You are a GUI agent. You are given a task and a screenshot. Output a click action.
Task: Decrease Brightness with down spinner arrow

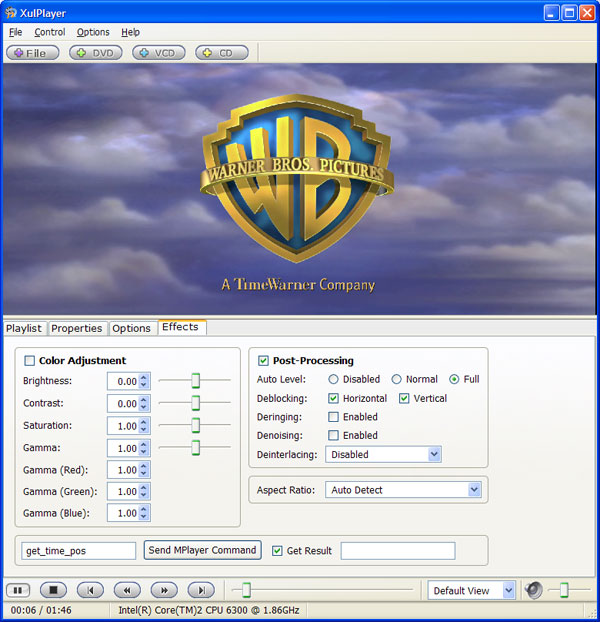(x=144, y=385)
